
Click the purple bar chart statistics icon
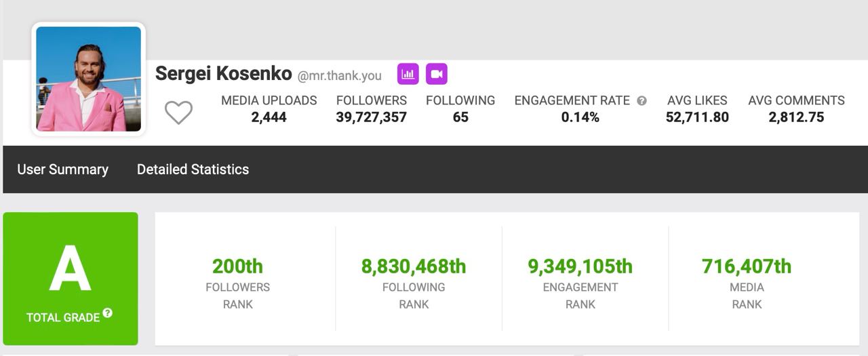[408, 74]
